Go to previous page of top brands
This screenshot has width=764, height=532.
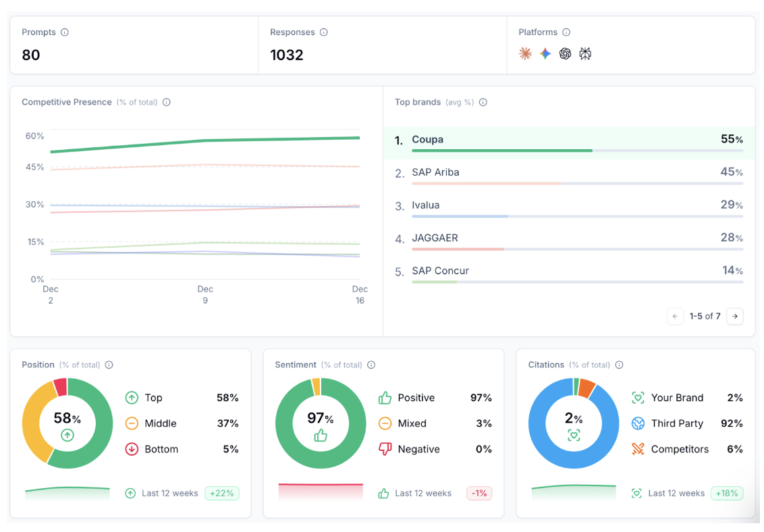coord(675,316)
